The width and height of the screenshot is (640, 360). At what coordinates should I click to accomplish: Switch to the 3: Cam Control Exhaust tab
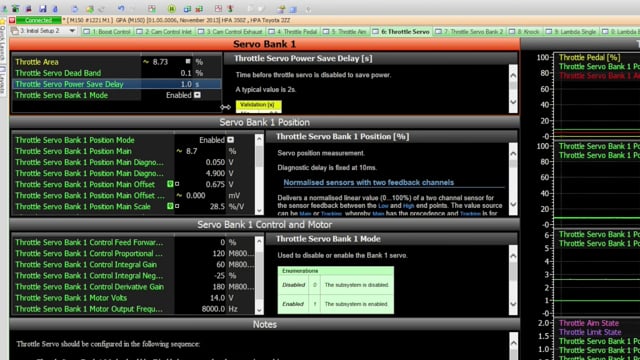[x=231, y=31]
